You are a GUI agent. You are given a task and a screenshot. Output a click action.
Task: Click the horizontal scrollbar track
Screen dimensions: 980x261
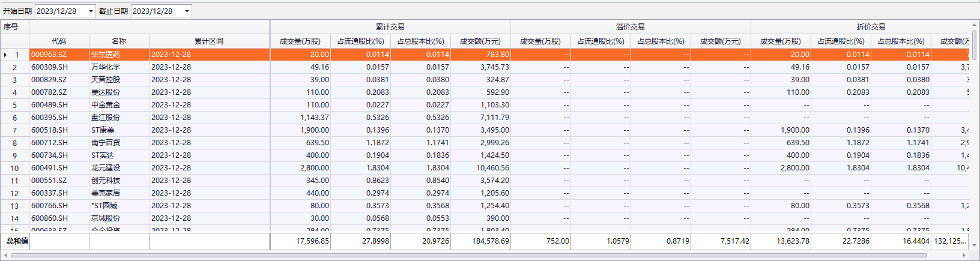tap(480, 256)
